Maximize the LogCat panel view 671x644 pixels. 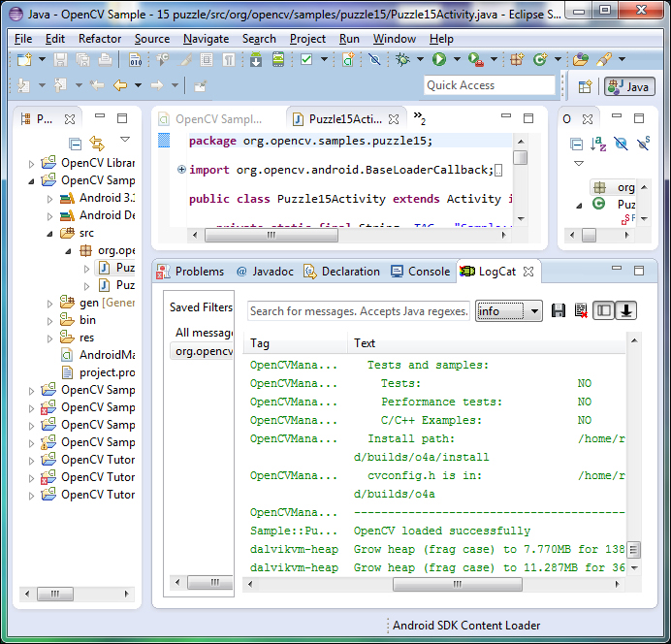click(x=639, y=271)
